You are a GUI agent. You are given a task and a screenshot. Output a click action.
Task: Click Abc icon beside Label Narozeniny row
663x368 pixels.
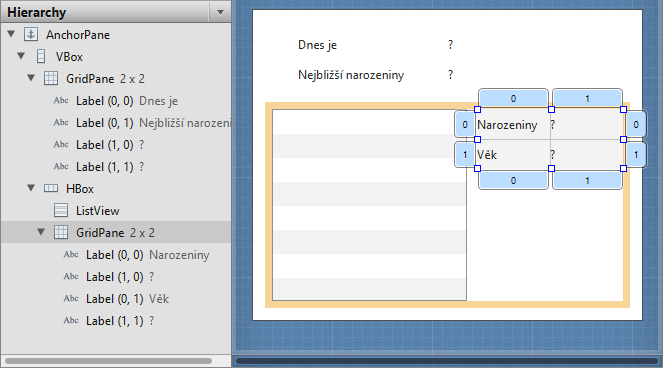point(71,254)
